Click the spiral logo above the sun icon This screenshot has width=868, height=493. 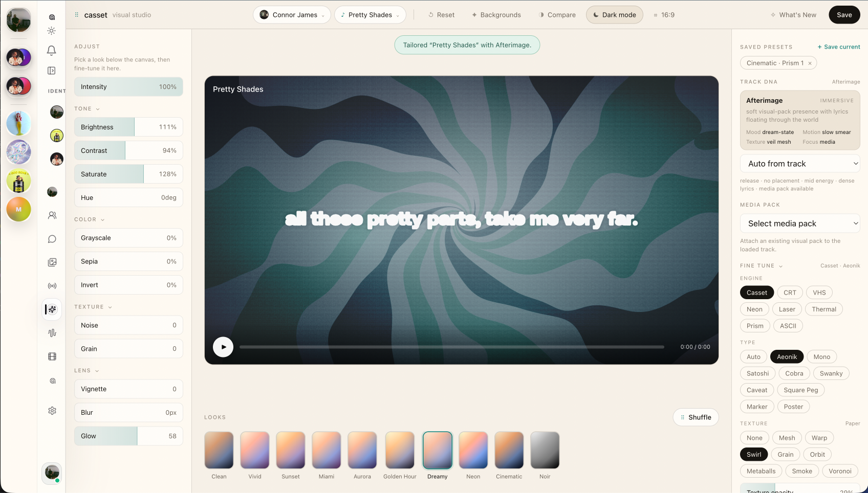click(x=52, y=17)
